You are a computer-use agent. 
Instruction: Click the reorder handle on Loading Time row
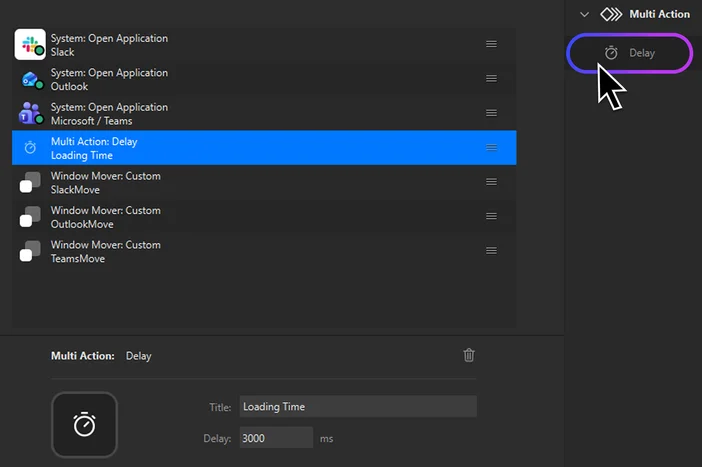[x=491, y=147]
